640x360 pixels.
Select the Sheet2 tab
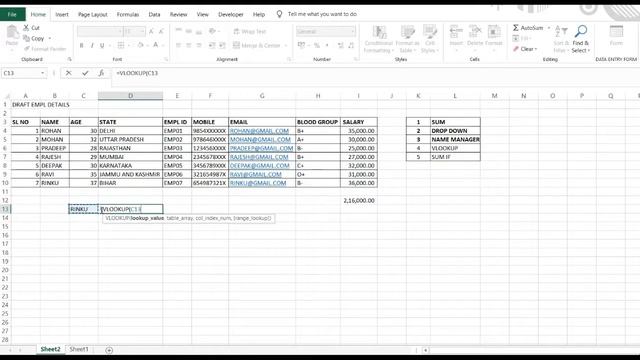(x=50, y=349)
